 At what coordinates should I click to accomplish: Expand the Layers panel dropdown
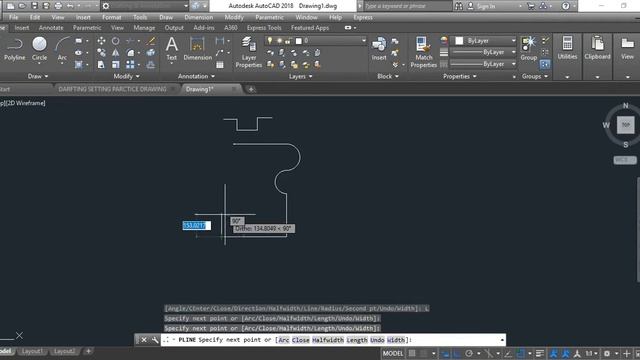pos(300,76)
